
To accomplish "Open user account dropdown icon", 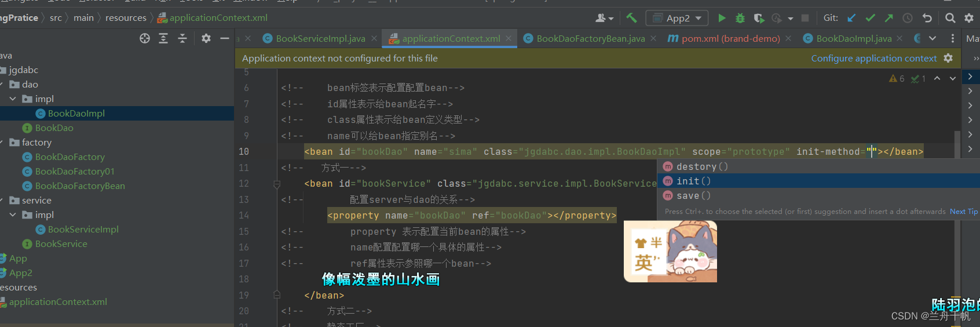I will (605, 18).
